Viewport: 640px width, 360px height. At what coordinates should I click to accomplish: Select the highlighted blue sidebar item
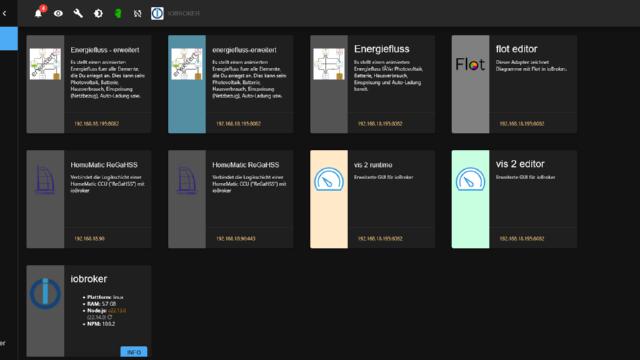click(x=9, y=39)
